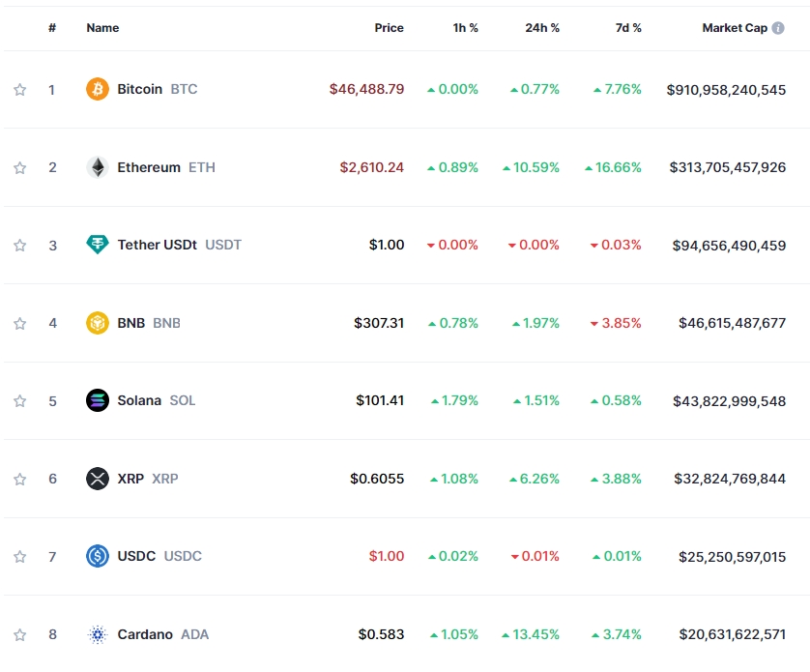
Task: Open BNB via its yellow logo
Action: 98,323
